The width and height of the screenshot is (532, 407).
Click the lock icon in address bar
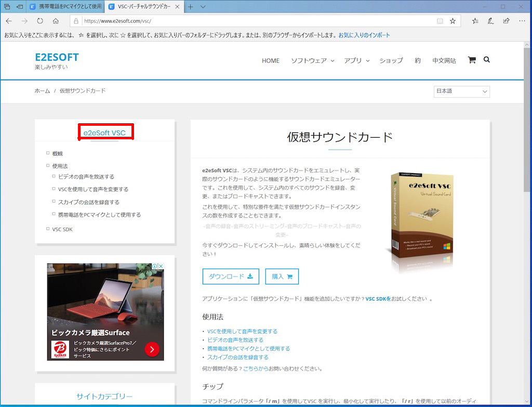(76, 21)
